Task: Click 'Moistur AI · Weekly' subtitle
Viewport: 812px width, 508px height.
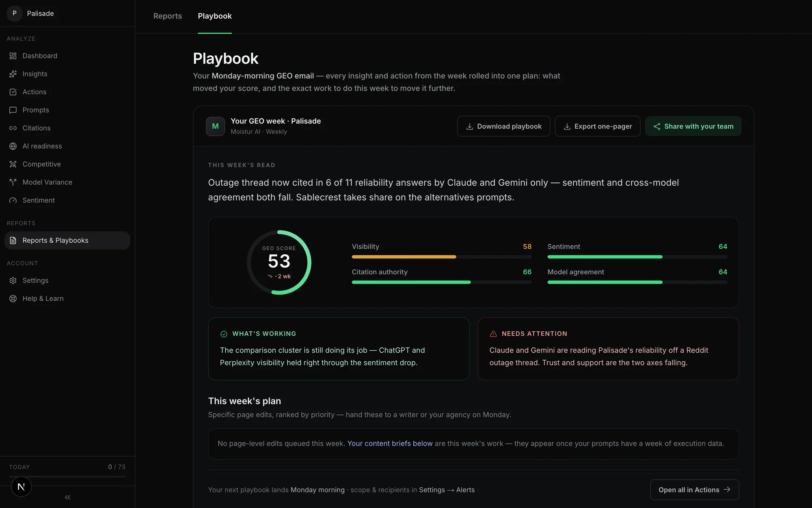Action: pos(259,132)
